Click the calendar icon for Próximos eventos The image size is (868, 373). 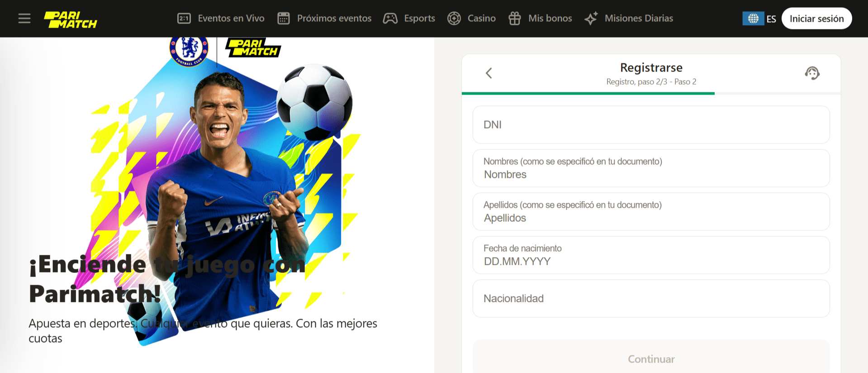pos(284,19)
